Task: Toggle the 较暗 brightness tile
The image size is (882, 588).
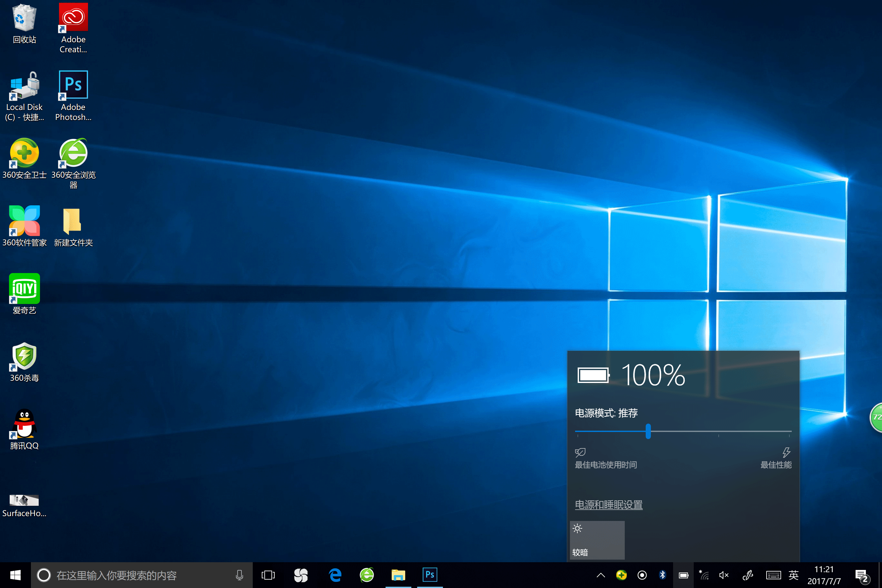Action: tap(597, 540)
